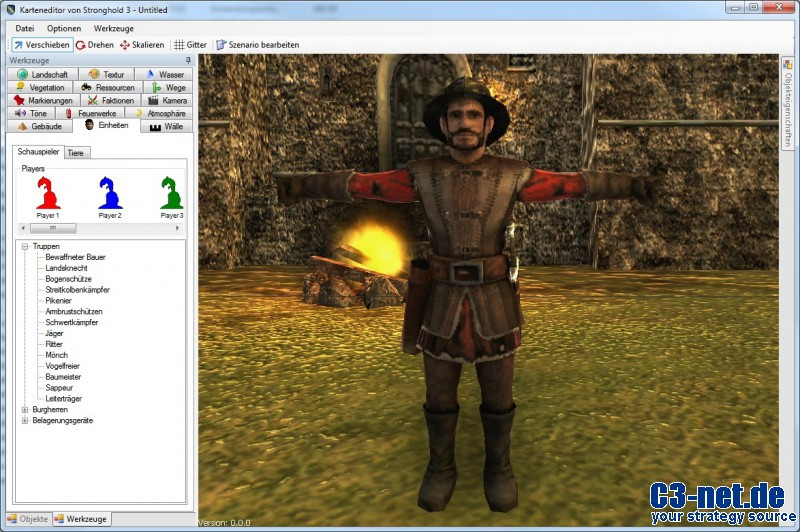Select the Belagerungsgeräte tree label

63,421
